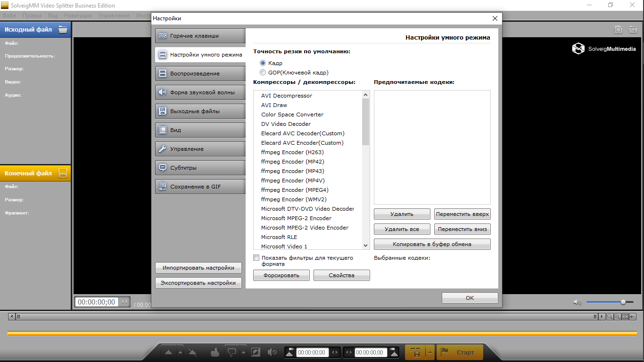
Task: Open the Управление settings tab
Action: tap(200, 149)
